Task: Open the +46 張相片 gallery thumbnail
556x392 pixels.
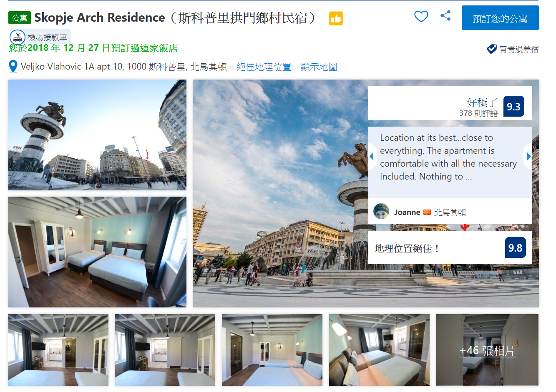Action: click(x=487, y=350)
